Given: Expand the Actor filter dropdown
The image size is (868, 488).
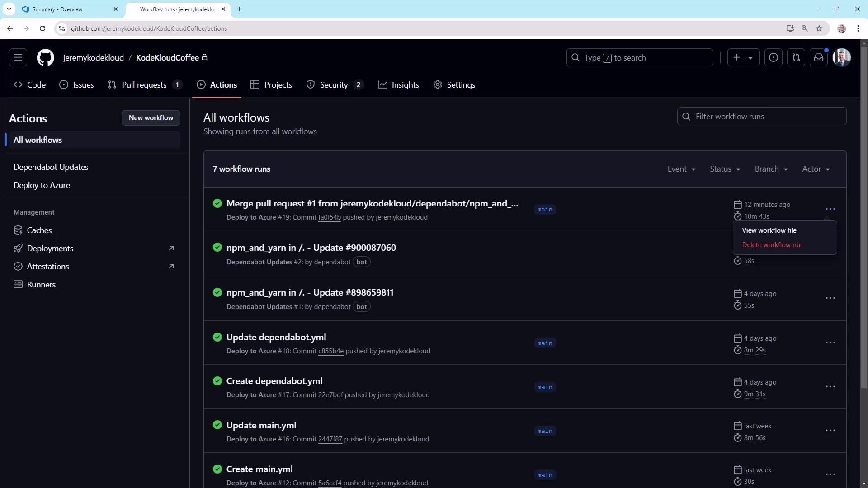Looking at the screenshot, I should pos(816,169).
